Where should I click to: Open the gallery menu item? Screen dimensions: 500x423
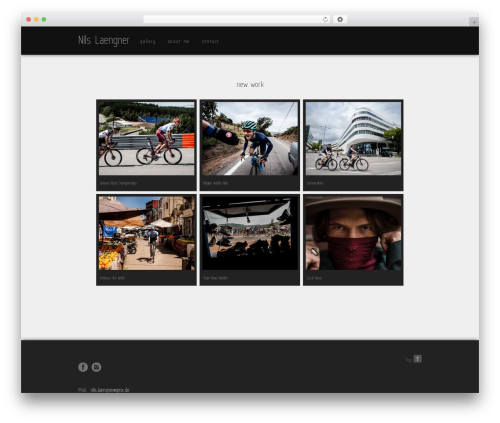tap(148, 41)
